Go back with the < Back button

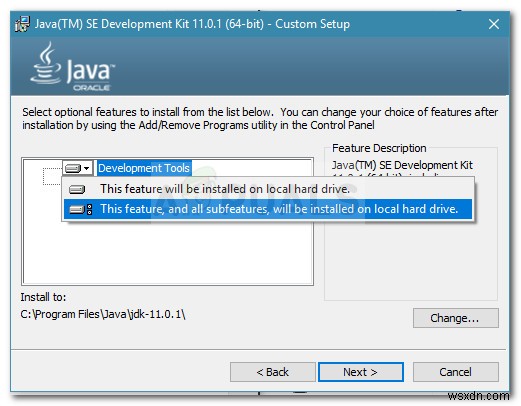coord(272,372)
